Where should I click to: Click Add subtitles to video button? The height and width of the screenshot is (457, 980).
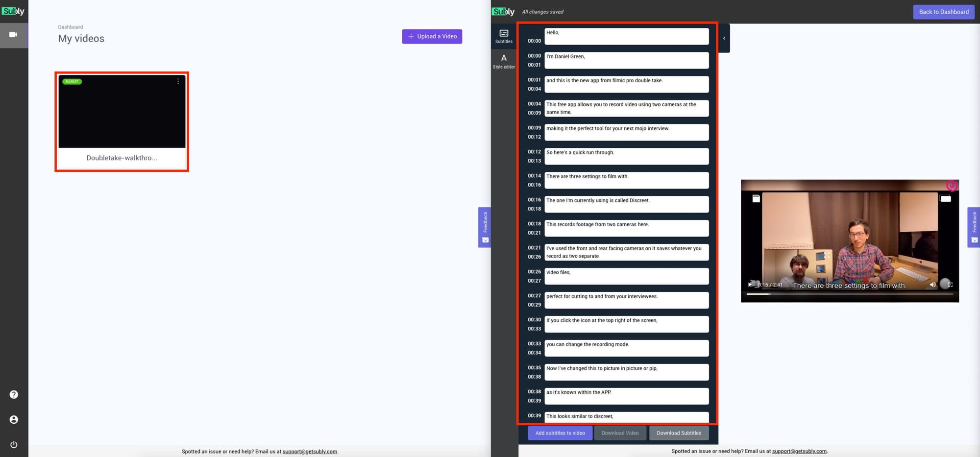pyautogui.click(x=560, y=433)
